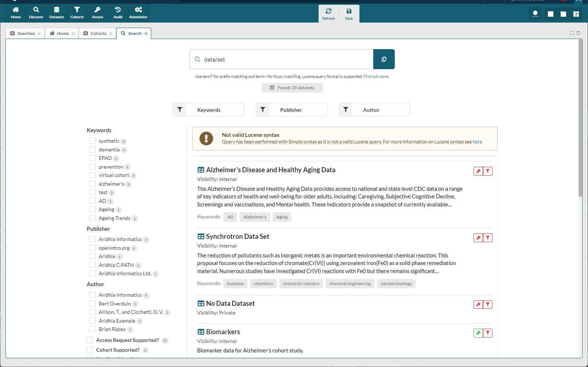Open the Discover section
The image size is (588, 367).
coord(36,13)
